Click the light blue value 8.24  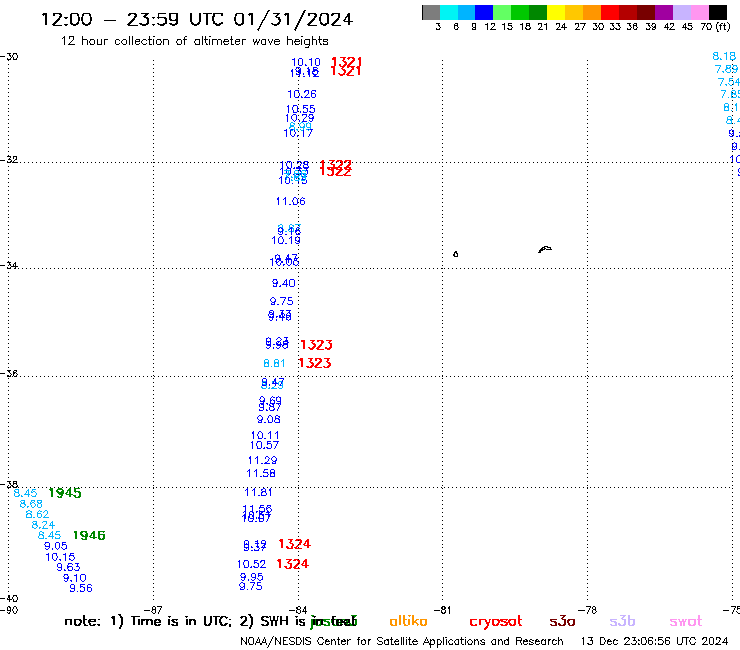pos(43,525)
